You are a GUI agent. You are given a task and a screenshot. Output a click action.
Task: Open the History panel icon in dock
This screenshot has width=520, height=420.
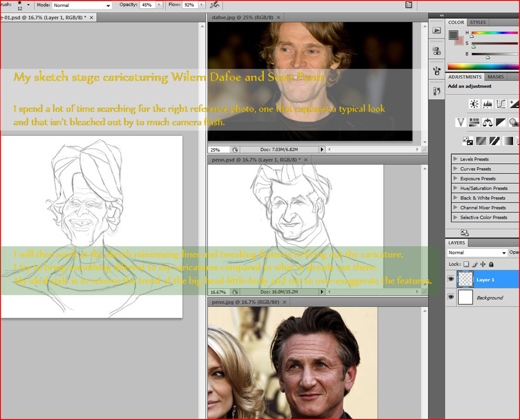pyautogui.click(x=437, y=91)
